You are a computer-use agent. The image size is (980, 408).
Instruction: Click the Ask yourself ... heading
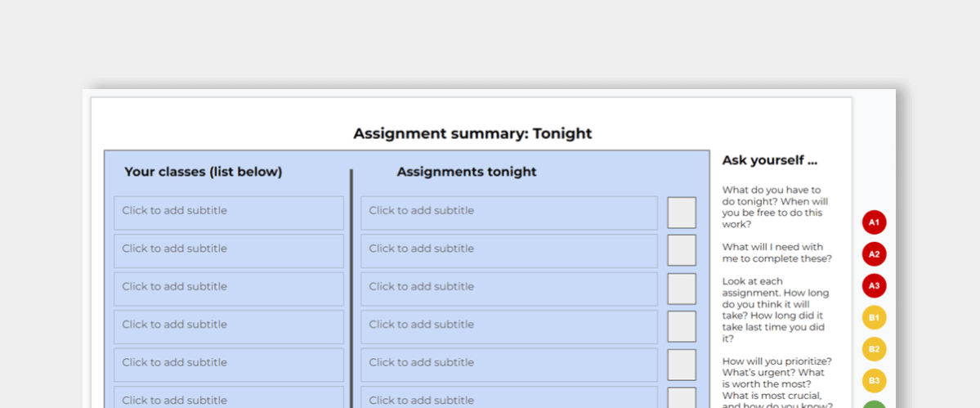[769, 160]
